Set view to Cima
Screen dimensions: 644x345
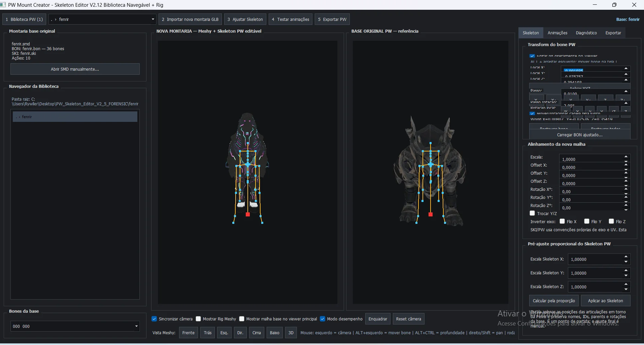(x=257, y=333)
